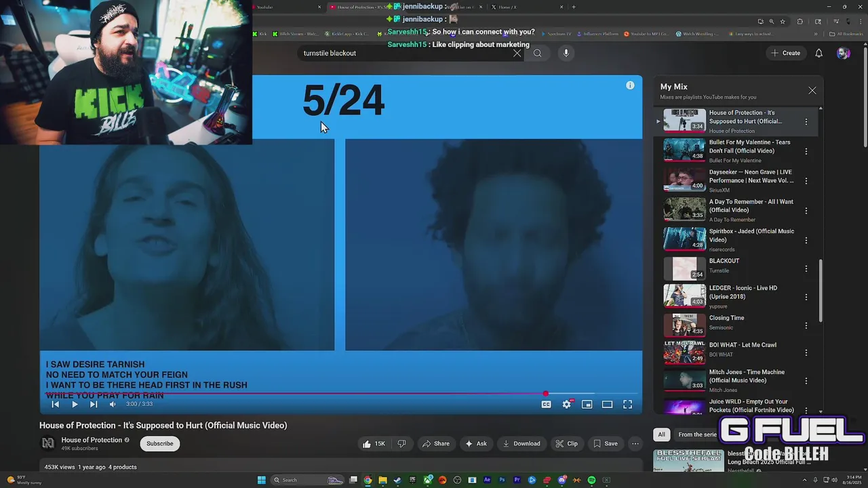Open the Kick bookmark
This screenshot has width=868, height=488.
(x=260, y=34)
